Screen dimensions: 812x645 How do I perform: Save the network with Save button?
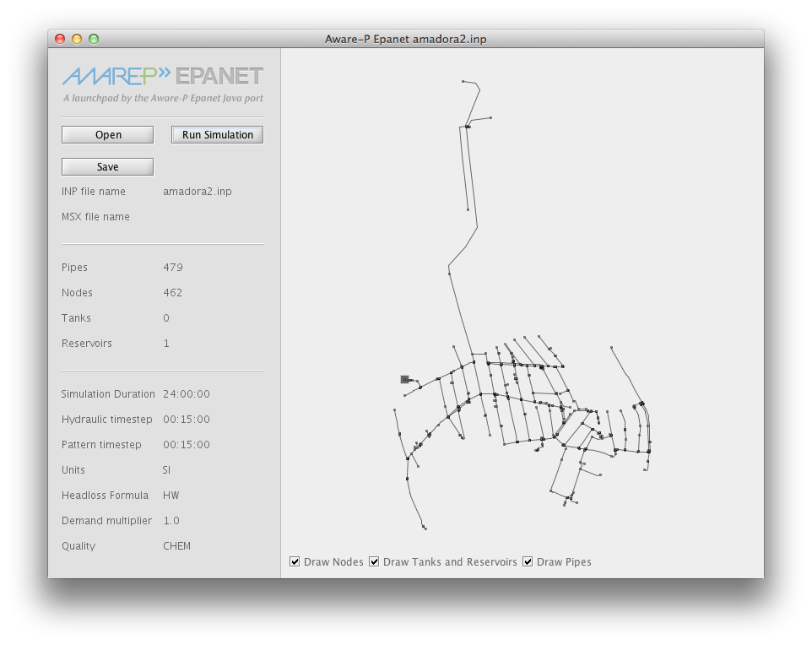coord(108,167)
